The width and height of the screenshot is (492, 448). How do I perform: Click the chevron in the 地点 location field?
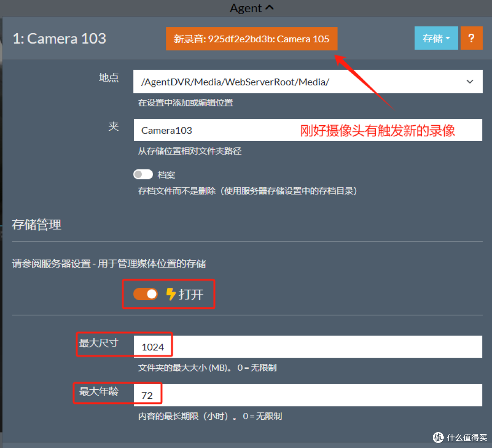click(470, 81)
